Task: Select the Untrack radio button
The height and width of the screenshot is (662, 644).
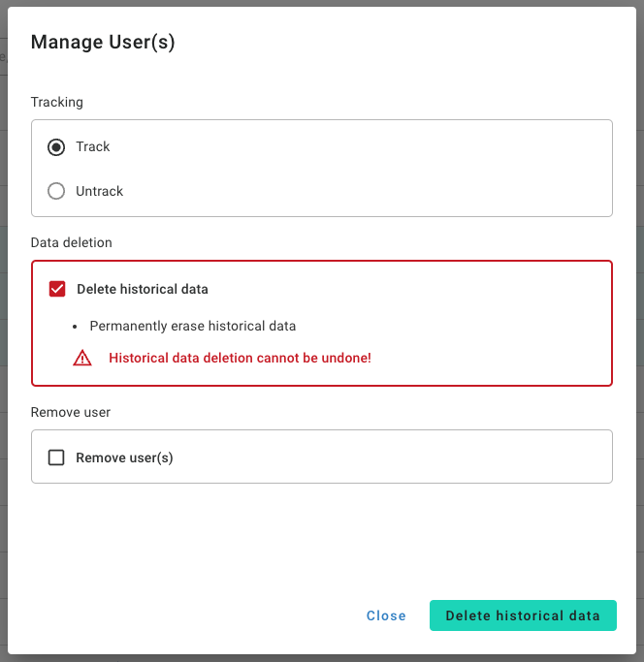Action: 56,191
